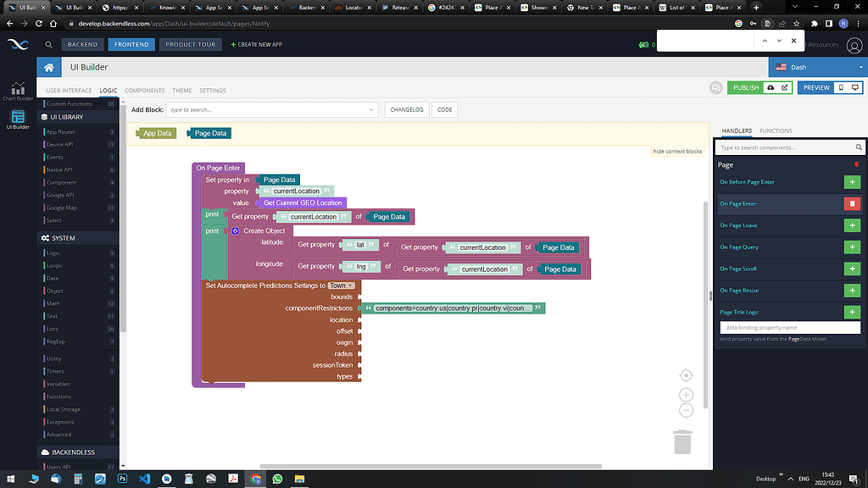Click hide context blocks link

677,151
